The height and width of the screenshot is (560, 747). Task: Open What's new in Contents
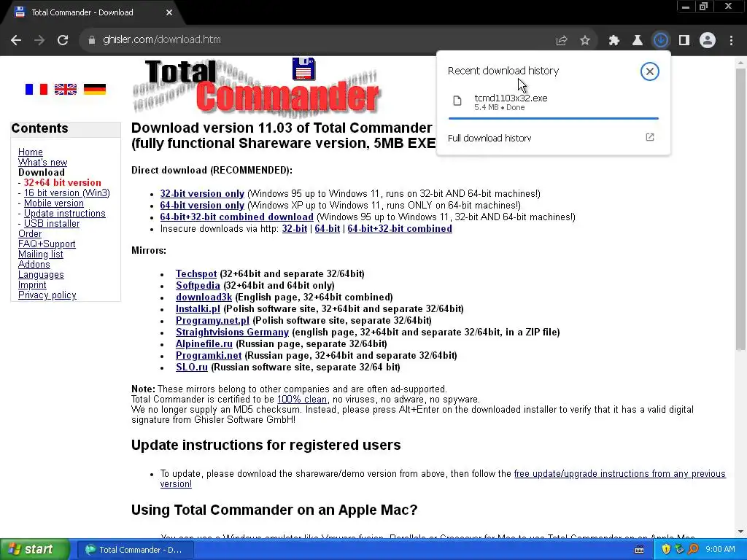pos(42,163)
